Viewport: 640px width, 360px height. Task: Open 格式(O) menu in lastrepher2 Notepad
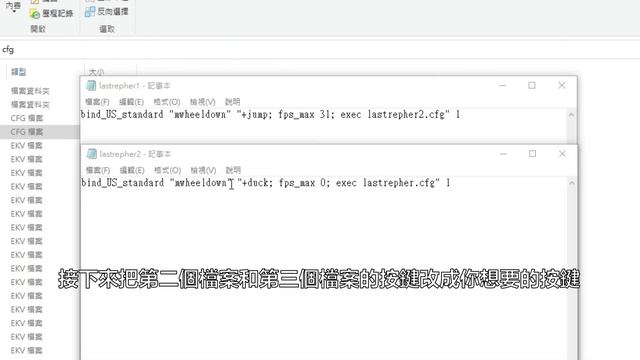pyautogui.click(x=167, y=170)
